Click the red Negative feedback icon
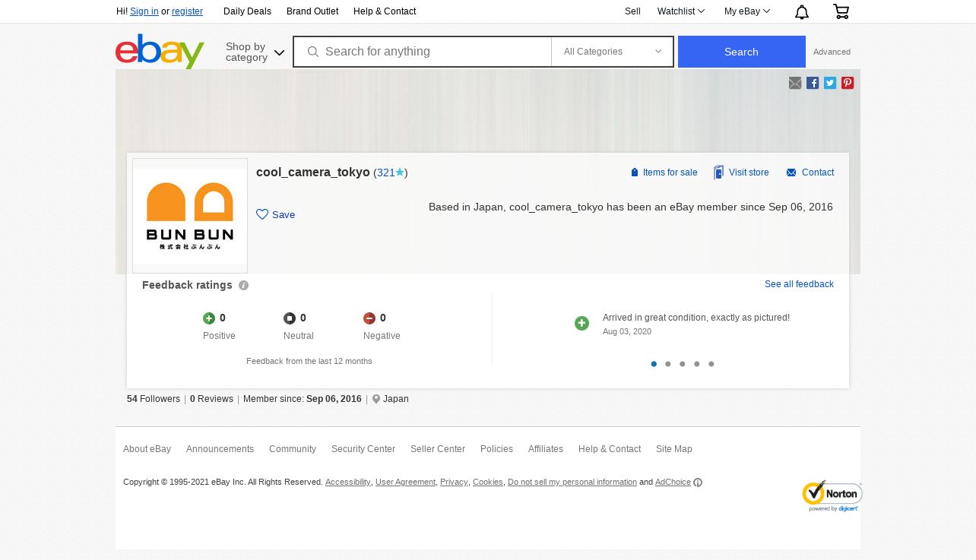Viewport: 976px width, 560px height. tap(369, 318)
